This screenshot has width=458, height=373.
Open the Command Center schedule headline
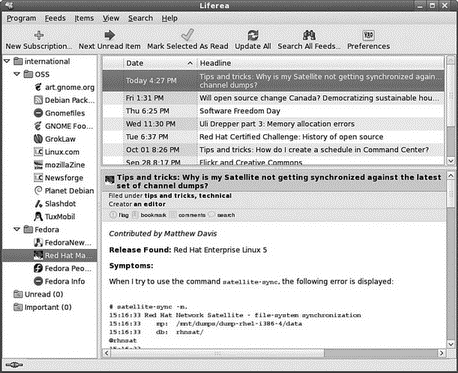[314, 150]
